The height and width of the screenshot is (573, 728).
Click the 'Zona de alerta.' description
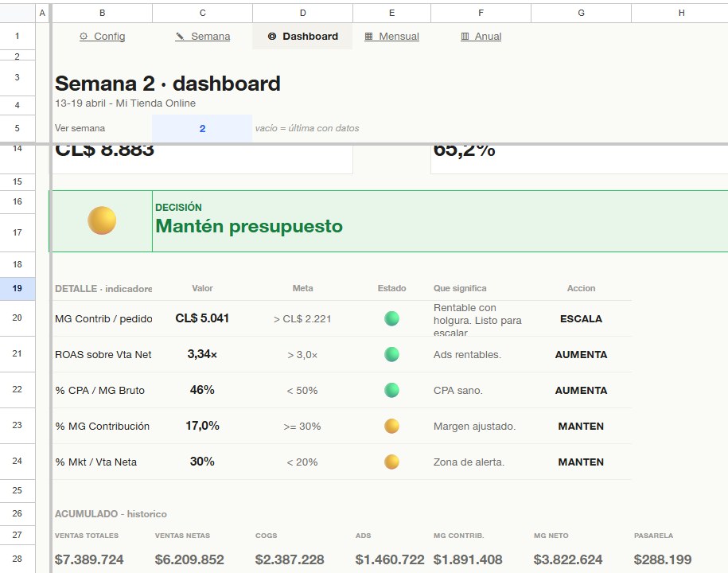point(469,462)
